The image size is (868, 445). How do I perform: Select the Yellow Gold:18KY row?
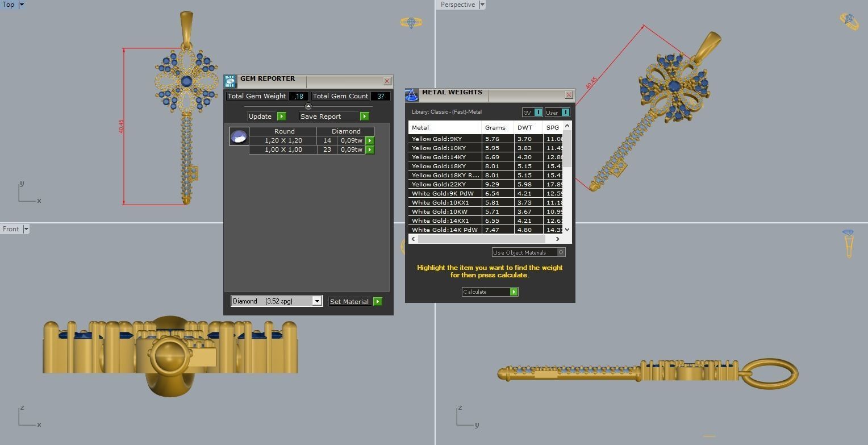coord(486,166)
